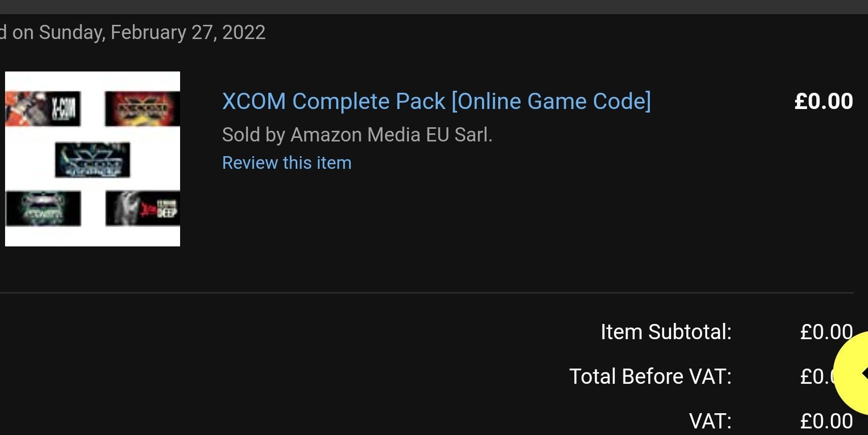Image resolution: width=868 pixels, height=435 pixels.
Task: Click the Item Subtotal label
Action: [x=666, y=332]
